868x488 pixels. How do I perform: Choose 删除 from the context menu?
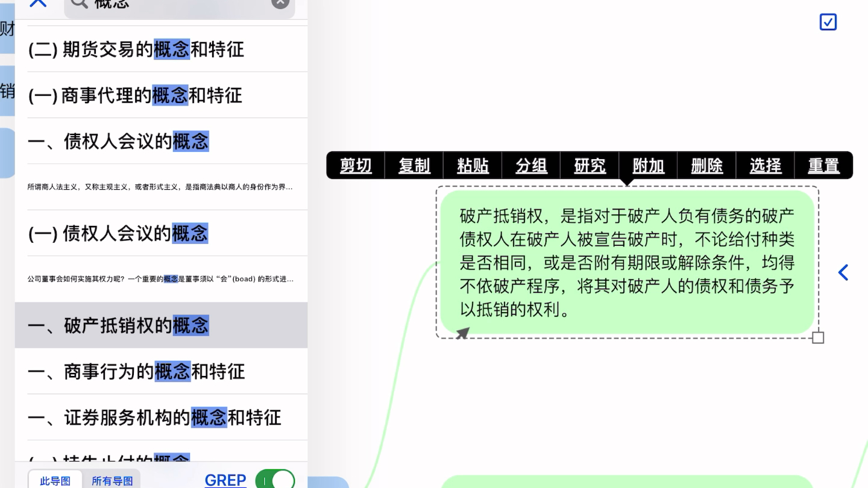tap(707, 166)
